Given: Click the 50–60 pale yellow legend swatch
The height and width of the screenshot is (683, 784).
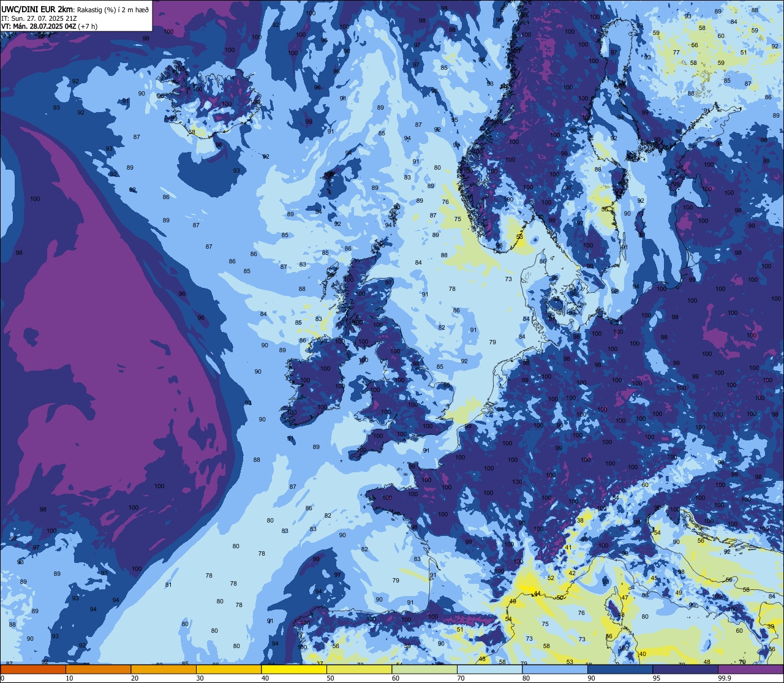Looking at the screenshot, I should tap(360, 669).
